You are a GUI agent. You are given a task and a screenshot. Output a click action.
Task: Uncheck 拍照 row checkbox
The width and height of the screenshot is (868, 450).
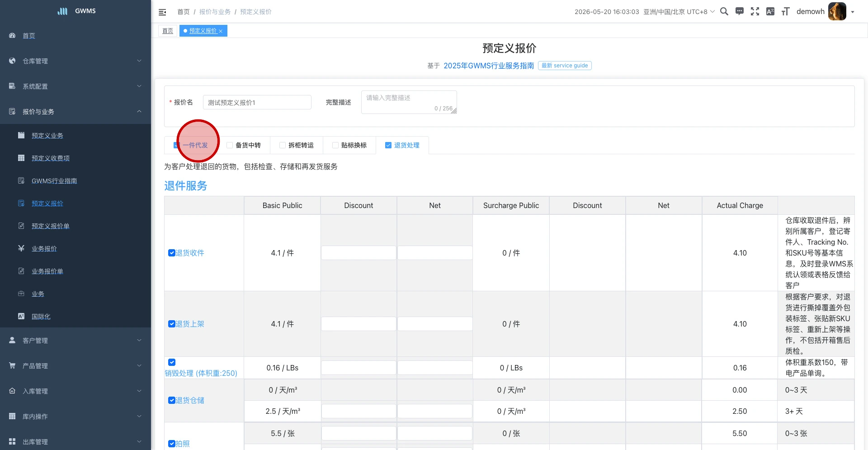pos(172,444)
